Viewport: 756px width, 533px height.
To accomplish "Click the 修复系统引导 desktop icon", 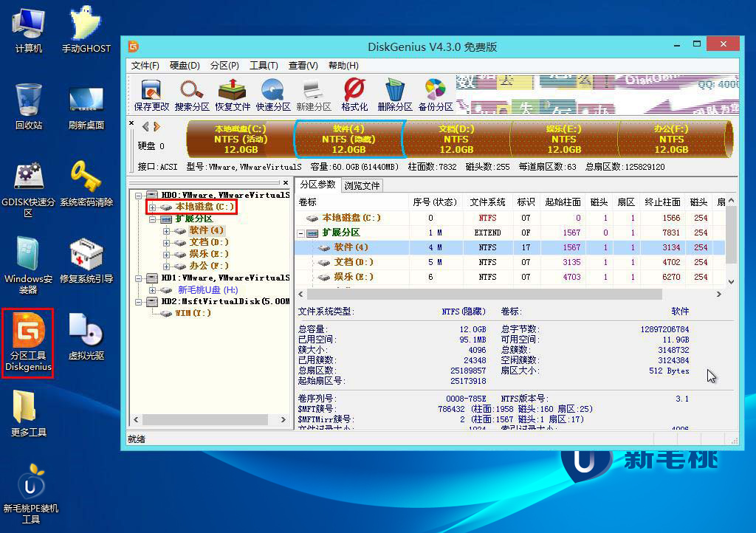I will point(86,261).
